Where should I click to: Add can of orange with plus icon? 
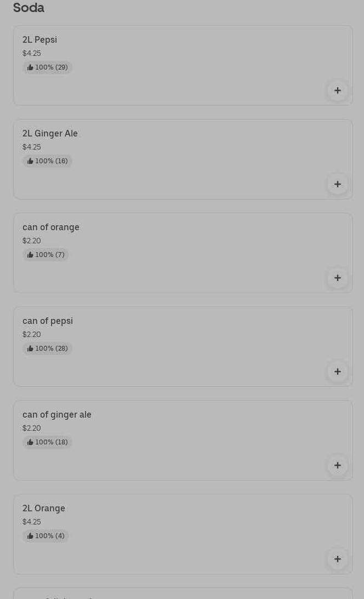[338, 278]
